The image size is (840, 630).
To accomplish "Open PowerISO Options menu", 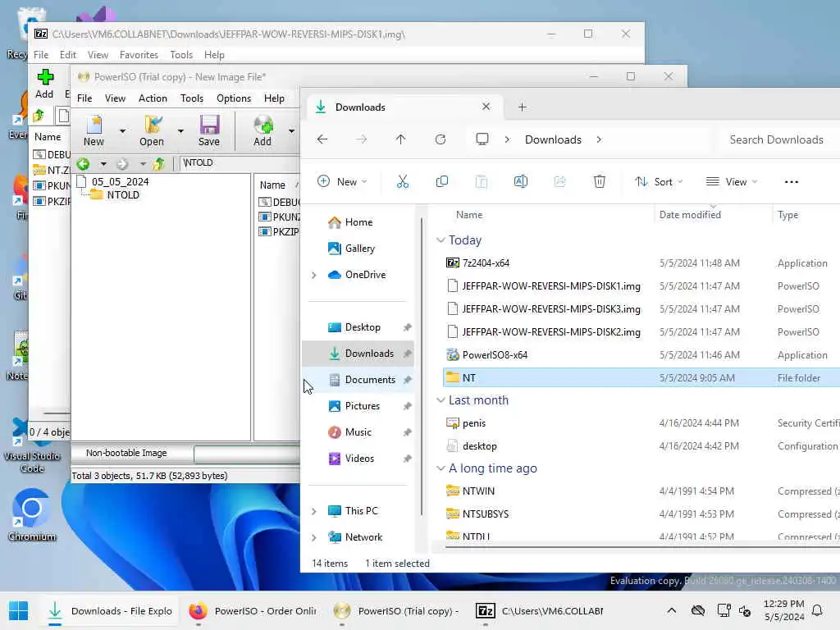I will pyautogui.click(x=234, y=98).
